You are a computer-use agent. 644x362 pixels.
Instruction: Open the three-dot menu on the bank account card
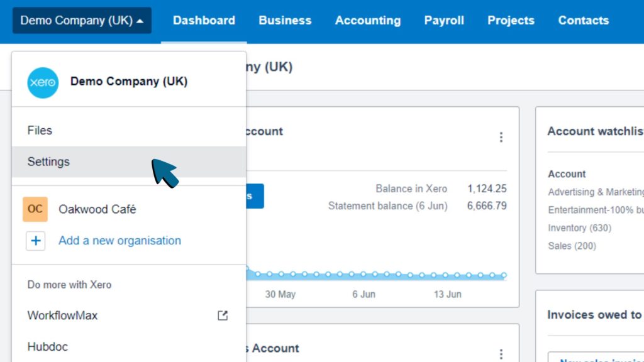(x=501, y=137)
